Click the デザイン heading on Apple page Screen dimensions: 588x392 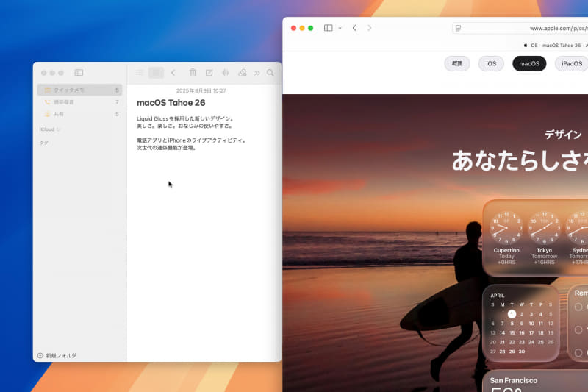563,135
